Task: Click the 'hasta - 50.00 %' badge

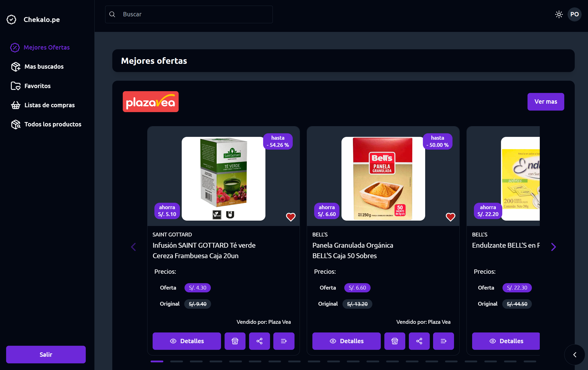Action: pyautogui.click(x=438, y=141)
